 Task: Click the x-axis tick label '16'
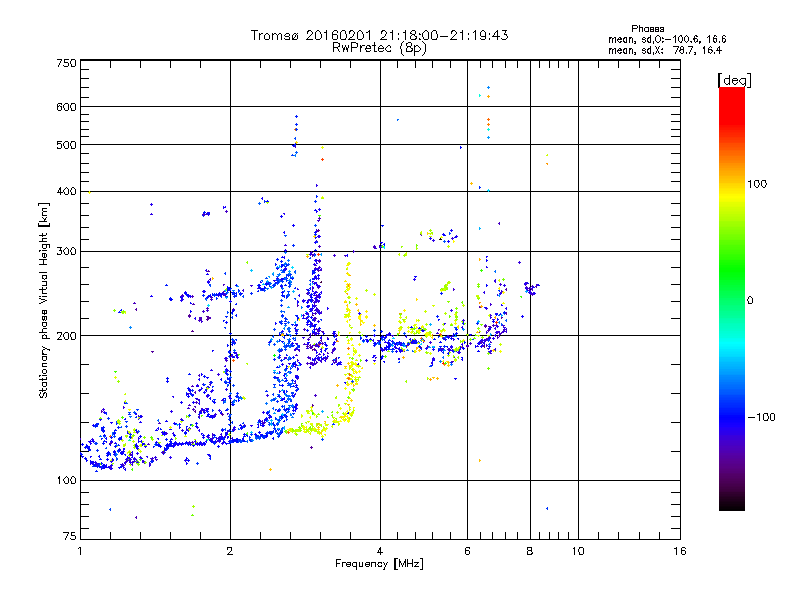coord(680,551)
